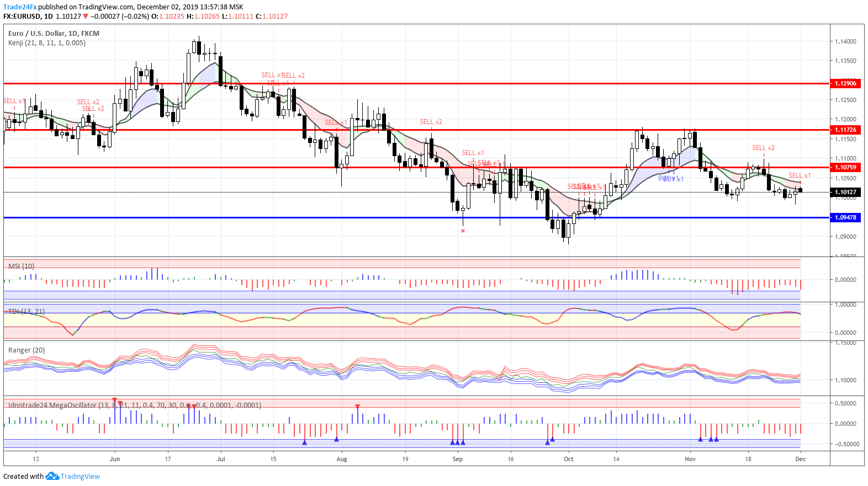Viewport: 868px width, 486px height.
Task: Click the Dec date on time axis
Action: (801, 459)
